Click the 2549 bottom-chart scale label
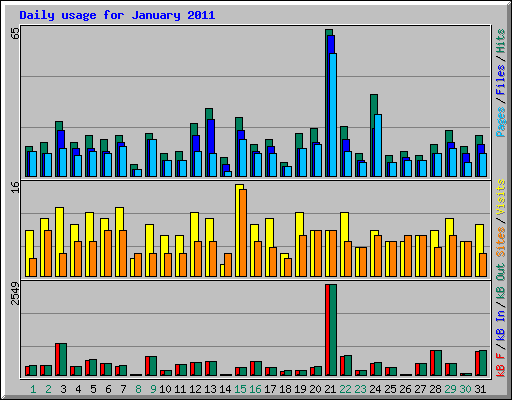 [x=15, y=293]
